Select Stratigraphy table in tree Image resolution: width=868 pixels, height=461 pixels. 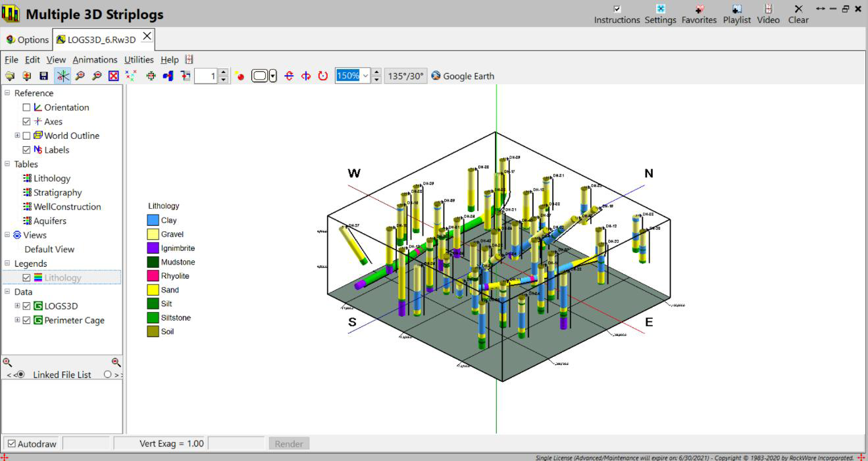pos(57,192)
